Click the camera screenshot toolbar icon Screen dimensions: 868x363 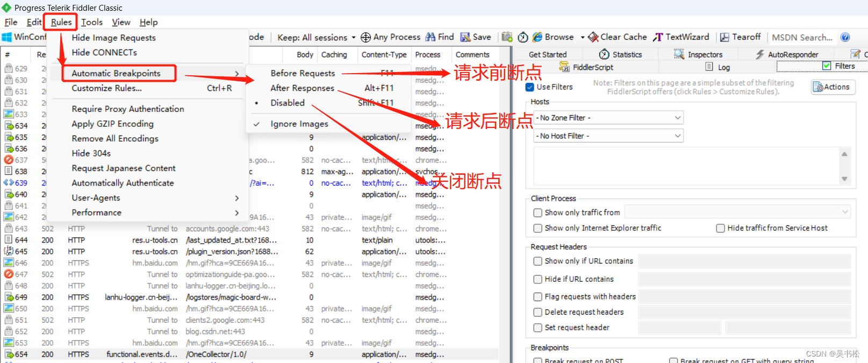507,37
